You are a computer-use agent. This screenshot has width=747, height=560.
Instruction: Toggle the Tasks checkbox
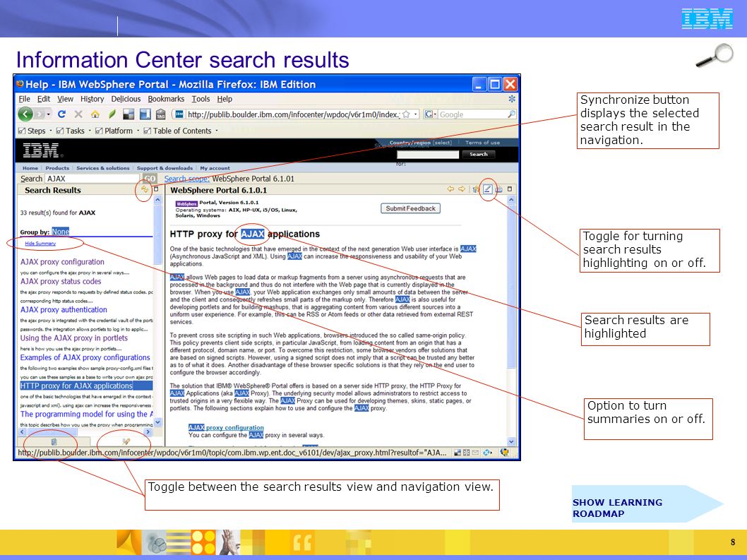click(x=59, y=131)
